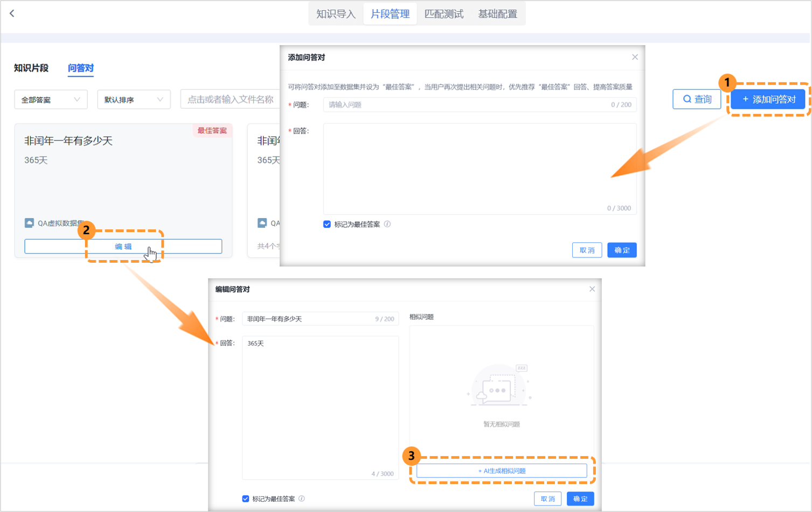
Task: Expand the 默认排序 dropdown
Action: pos(133,99)
